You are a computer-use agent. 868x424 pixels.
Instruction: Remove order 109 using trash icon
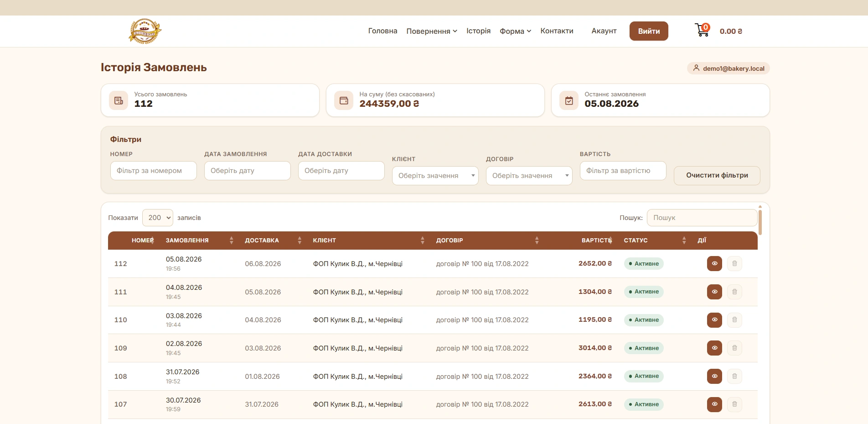point(734,348)
